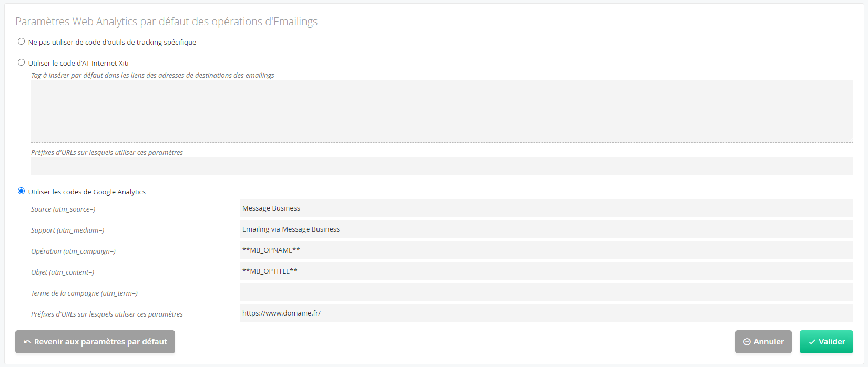Screen dimensions: 868x367
Task: Click the undo arrow icon on reset button
Action: 27,342
